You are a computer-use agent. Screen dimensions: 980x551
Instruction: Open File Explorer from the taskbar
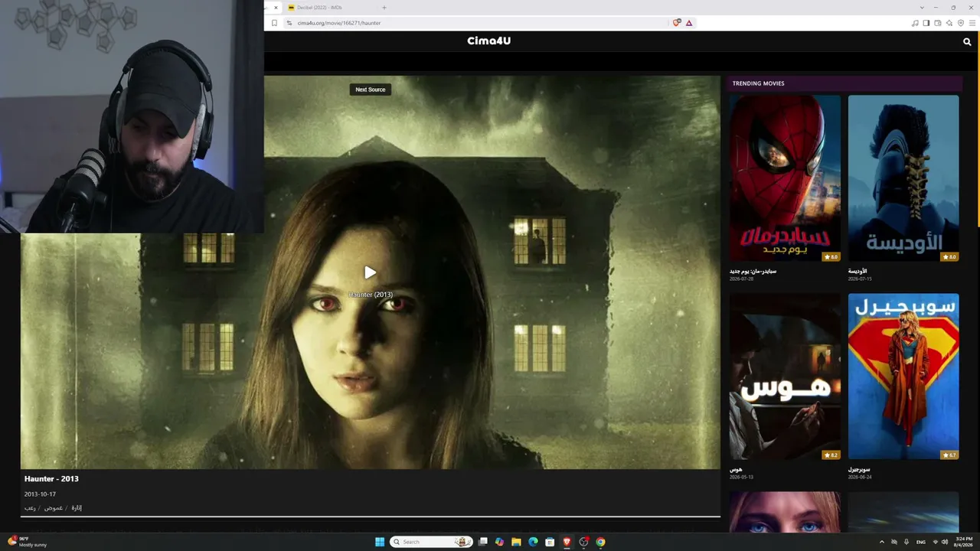pos(516,542)
